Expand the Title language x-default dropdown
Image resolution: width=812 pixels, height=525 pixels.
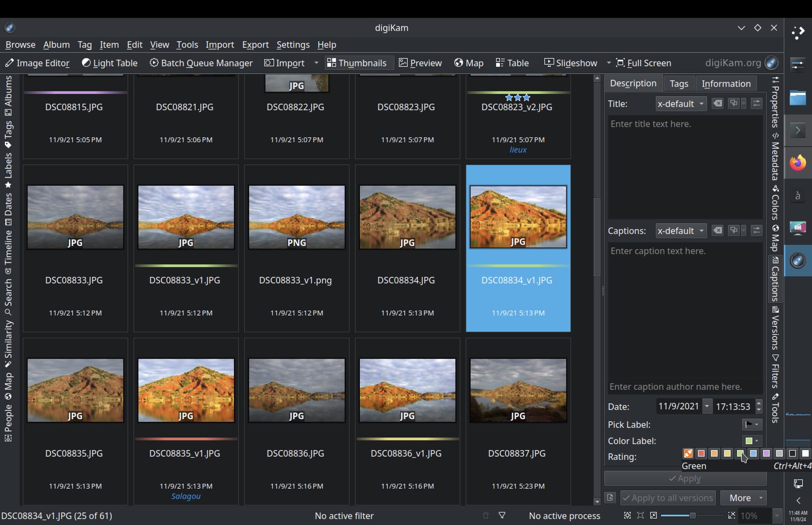681,104
